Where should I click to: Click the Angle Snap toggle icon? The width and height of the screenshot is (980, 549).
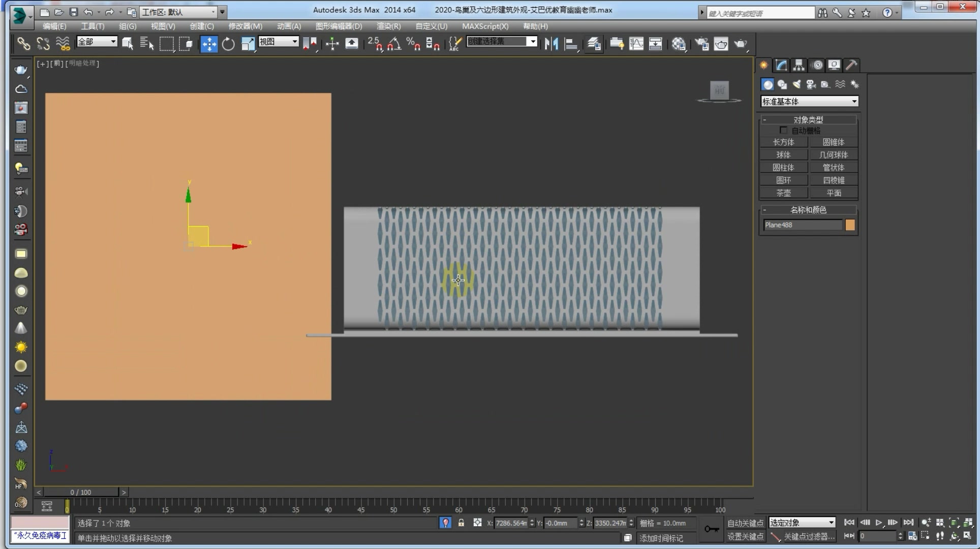(394, 44)
